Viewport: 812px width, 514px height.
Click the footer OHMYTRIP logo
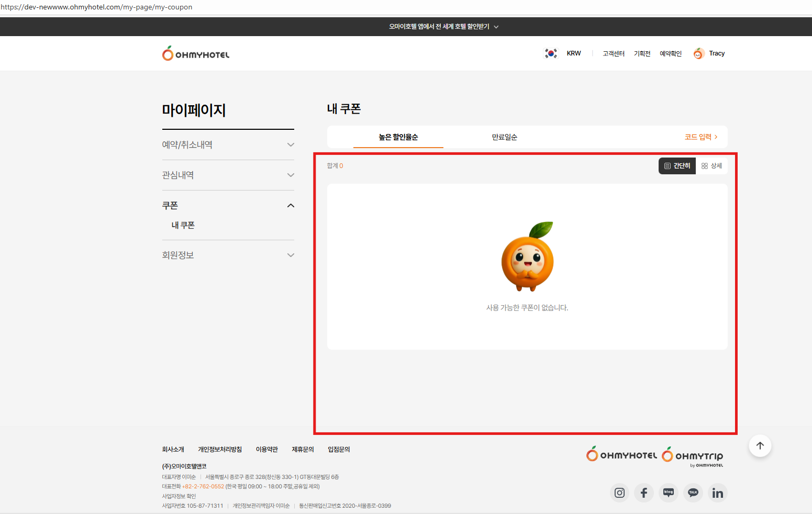693,456
